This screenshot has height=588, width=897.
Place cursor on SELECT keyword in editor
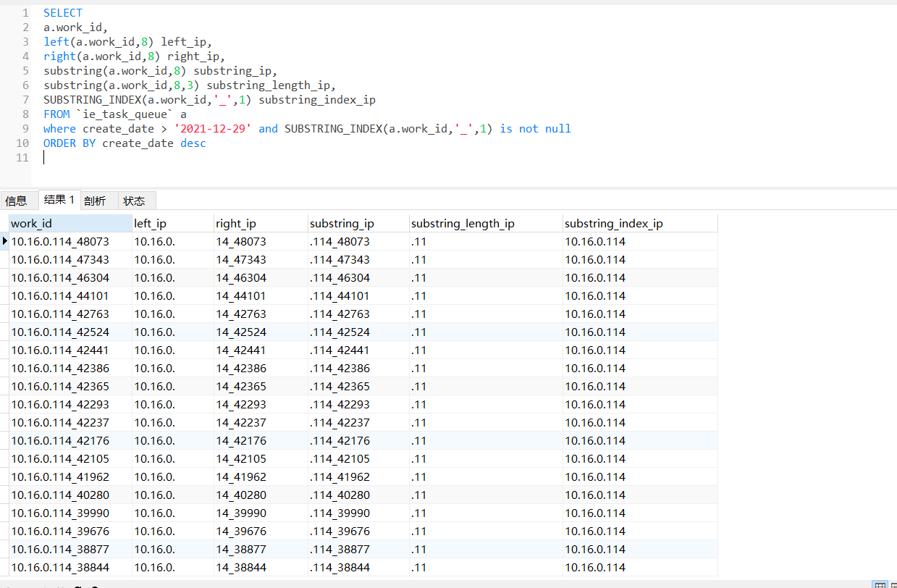(x=63, y=12)
